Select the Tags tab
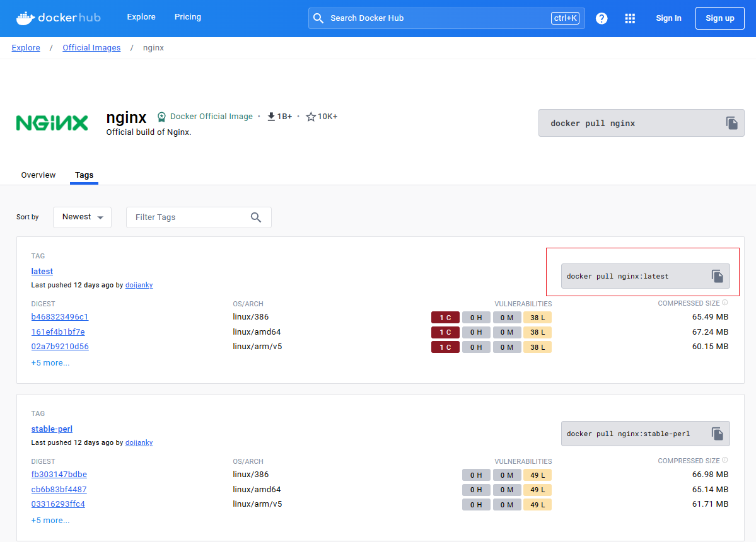The height and width of the screenshot is (542, 756). pyautogui.click(x=84, y=175)
